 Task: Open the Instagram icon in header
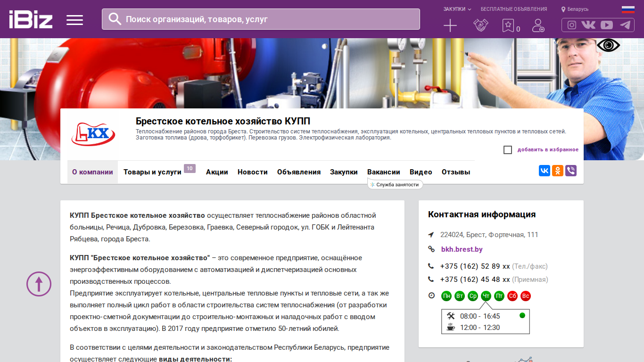(572, 25)
